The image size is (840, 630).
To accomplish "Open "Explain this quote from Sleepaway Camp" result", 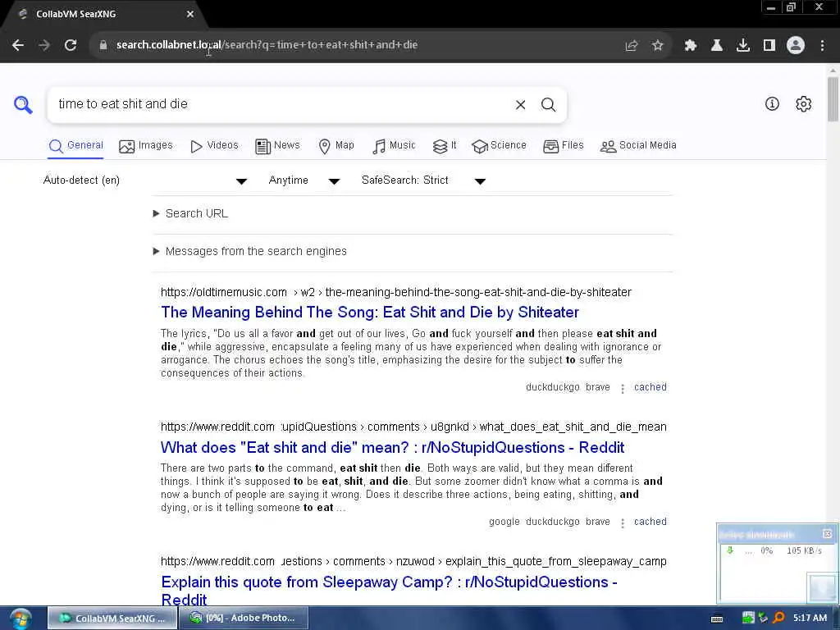I will tap(389, 591).
